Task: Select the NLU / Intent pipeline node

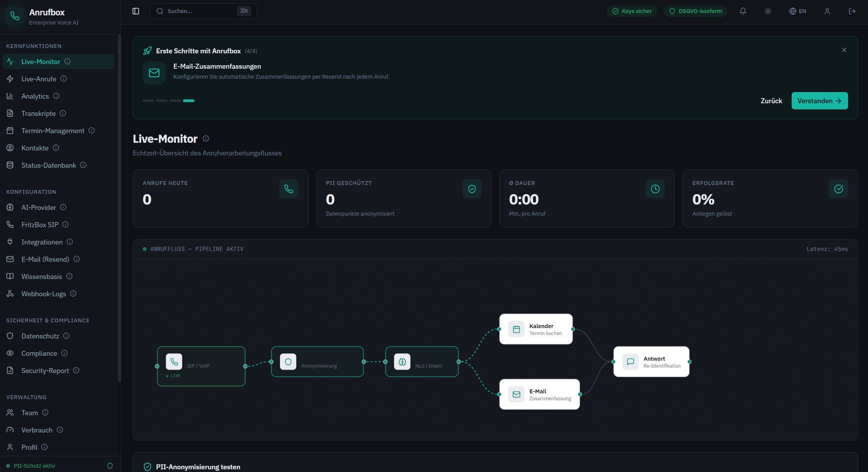Action: pos(422,361)
